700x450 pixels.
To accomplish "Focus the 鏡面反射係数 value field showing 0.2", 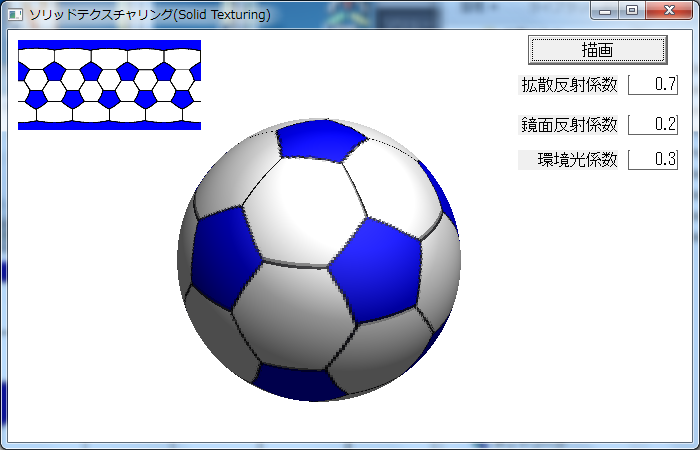I will pos(653,124).
